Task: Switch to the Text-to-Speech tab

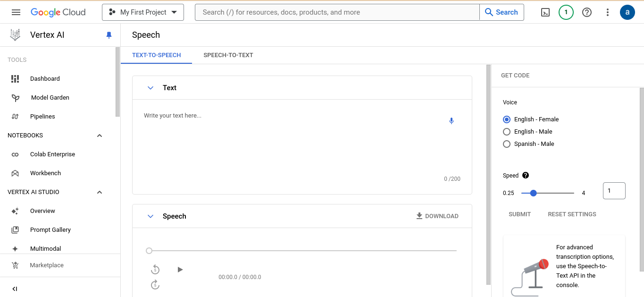Action: pyautogui.click(x=157, y=55)
